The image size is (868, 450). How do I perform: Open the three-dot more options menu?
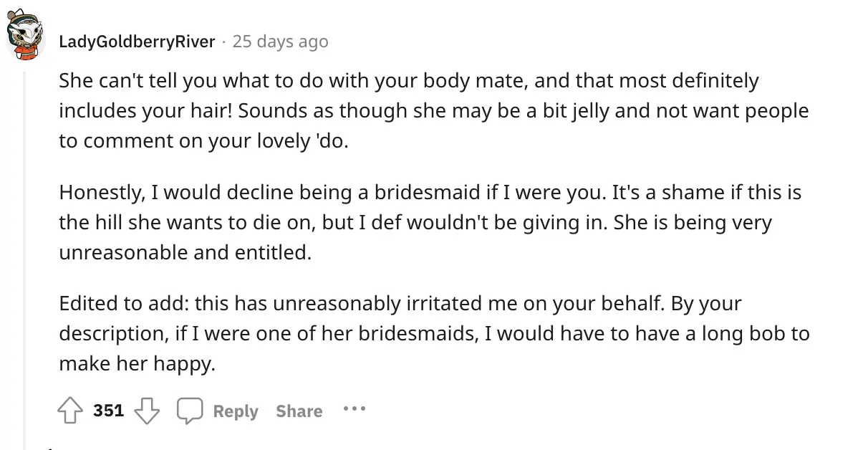point(354,410)
